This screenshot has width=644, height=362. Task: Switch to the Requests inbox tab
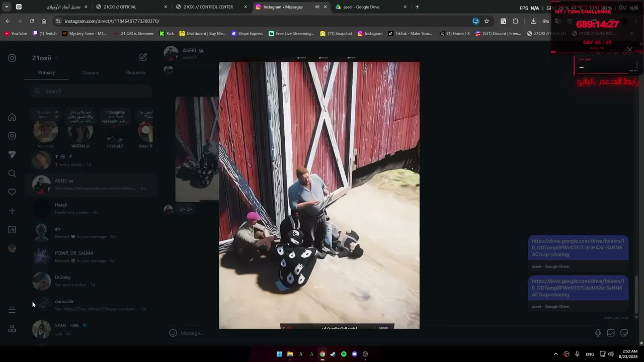click(135, 72)
